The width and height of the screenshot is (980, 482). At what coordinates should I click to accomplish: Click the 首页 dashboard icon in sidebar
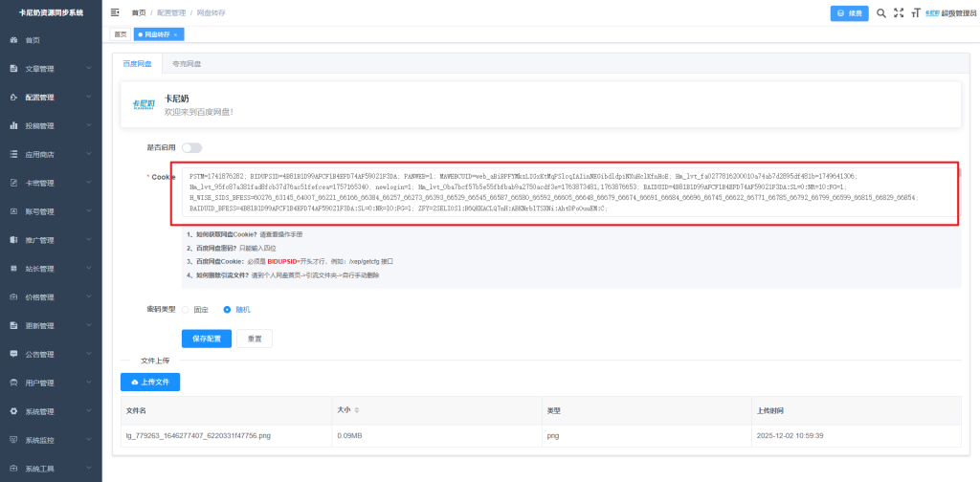[13, 40]
